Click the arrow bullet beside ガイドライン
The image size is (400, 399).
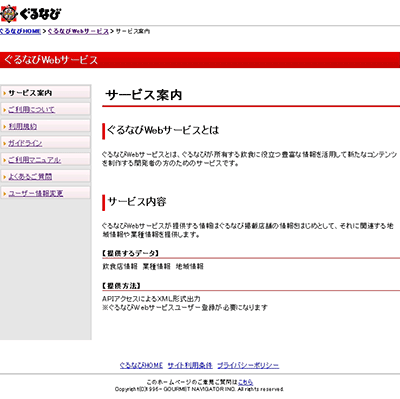[5, 143]
